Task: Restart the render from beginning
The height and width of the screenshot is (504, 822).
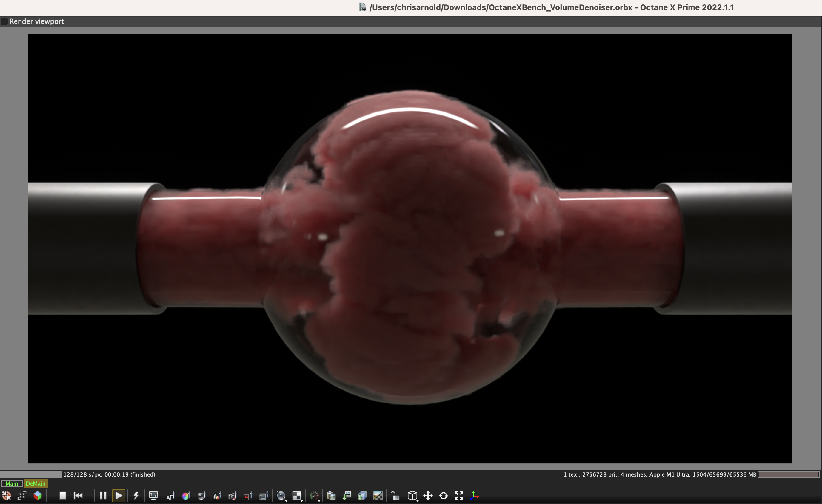Action: [78, 496]
